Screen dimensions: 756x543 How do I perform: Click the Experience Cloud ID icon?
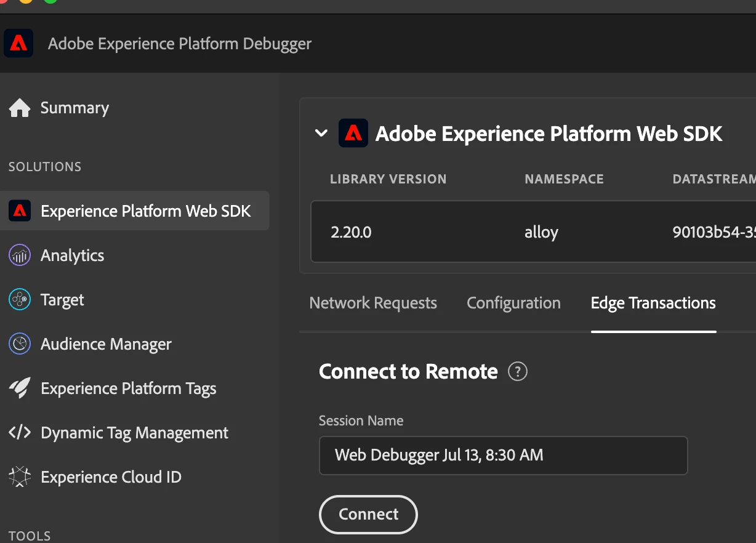click(20, 477)
